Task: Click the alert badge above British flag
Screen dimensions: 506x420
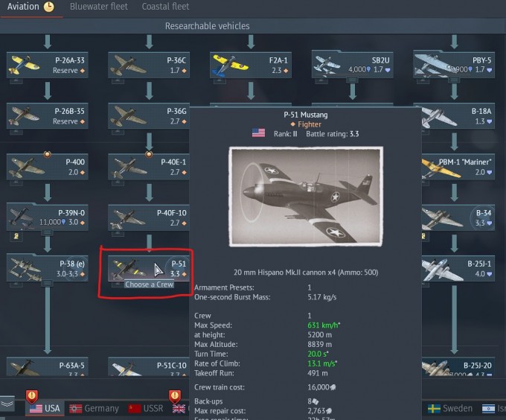Action: click(x=175, y=396)
